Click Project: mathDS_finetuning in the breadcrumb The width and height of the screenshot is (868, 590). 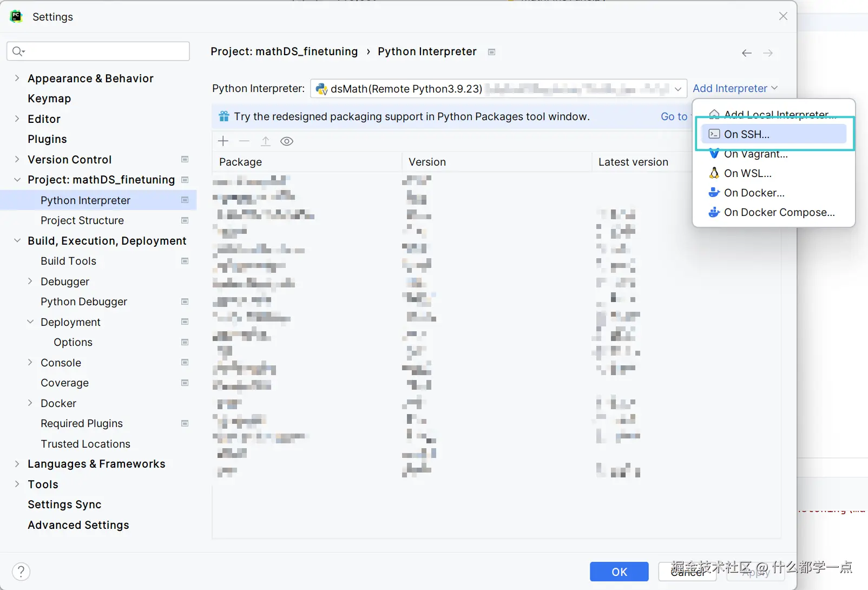pyautogui.click(x=284, y=51)
